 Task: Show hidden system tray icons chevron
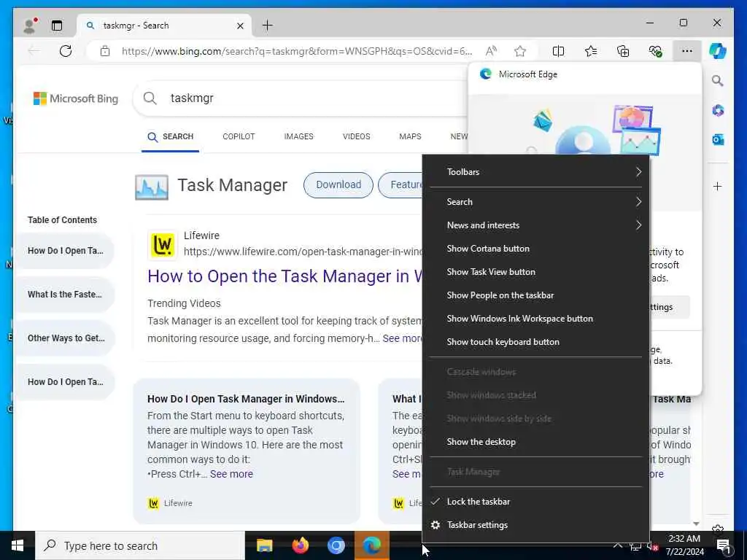point(617,545)
